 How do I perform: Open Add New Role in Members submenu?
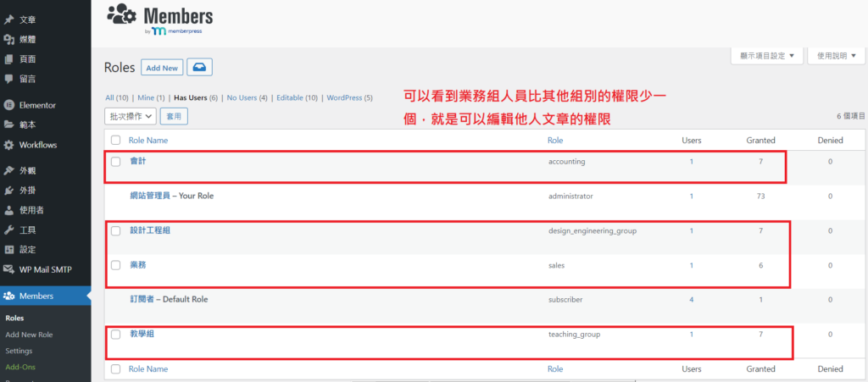coord(29,335)
